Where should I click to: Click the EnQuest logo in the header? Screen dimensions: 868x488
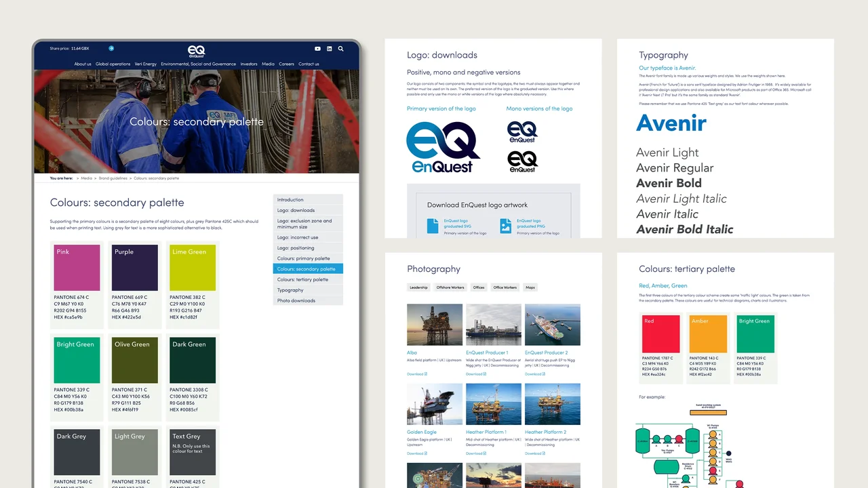(x=197, y=50)
